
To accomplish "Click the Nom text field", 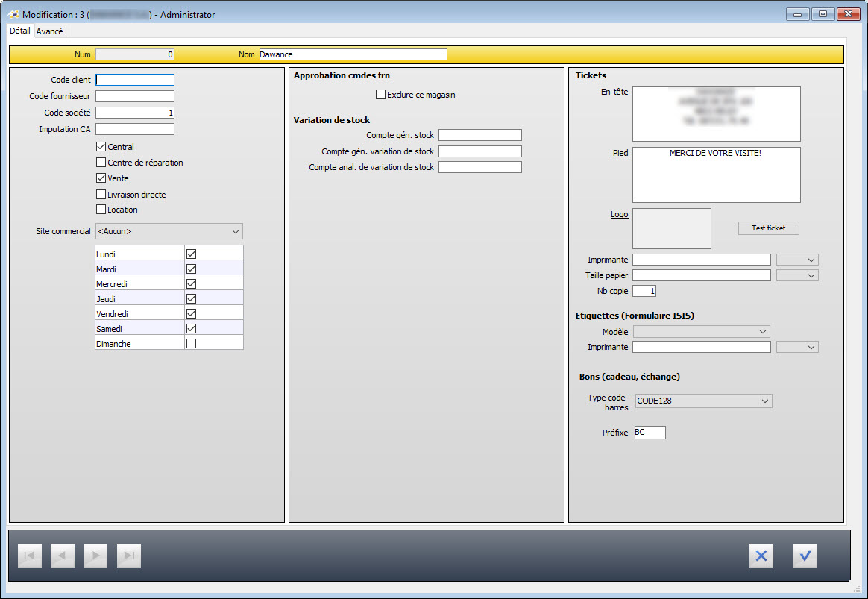I will click(353, 54).
